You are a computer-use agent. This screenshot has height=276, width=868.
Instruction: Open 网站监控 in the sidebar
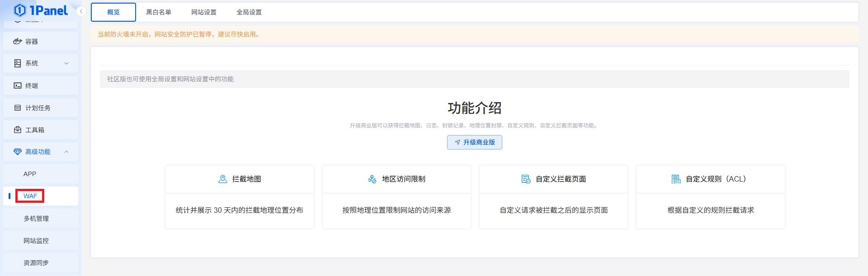[x=41, y=240]
